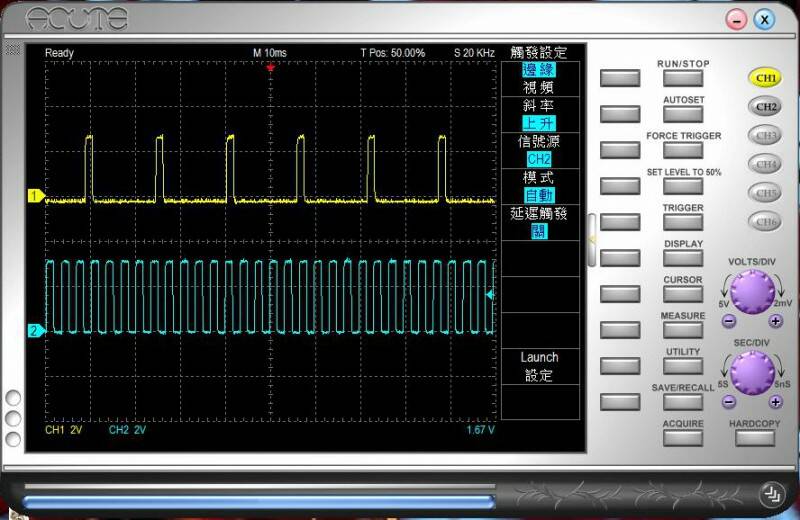
Task: Select the 邊緣 trigger type option
Action: pos(539,70)
